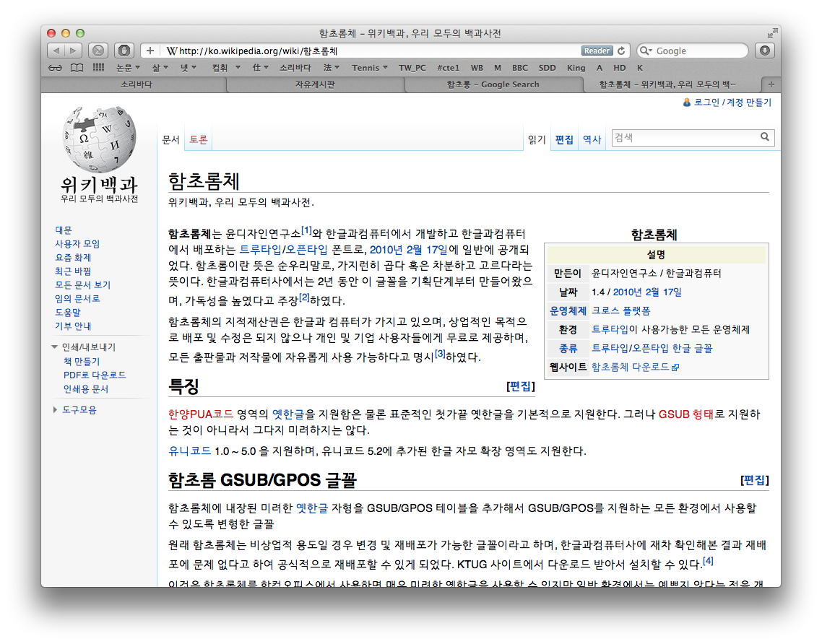The width and height of the screenshot is (822, 644).
Task: Open the 法 bookmarks folder dropdown
Action: tap(331, 68)
